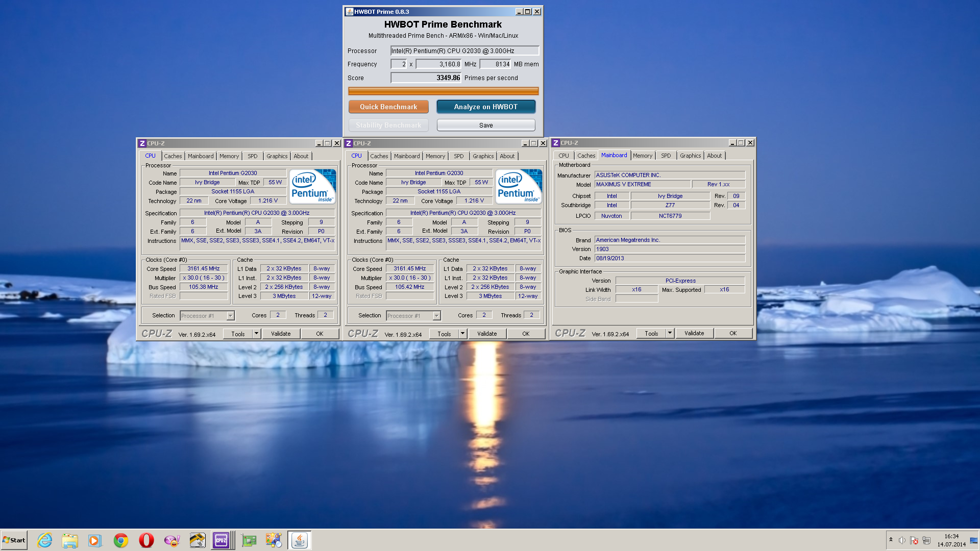
Task: Click the MAXIMUS V EXTREME model value
Action: pos(643,184)
